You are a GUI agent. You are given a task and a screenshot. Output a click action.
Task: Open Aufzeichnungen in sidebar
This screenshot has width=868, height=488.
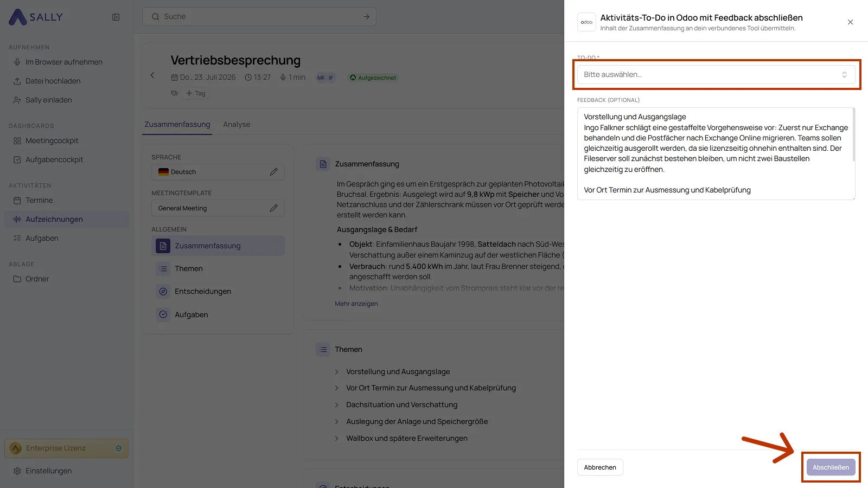[67, 219]
